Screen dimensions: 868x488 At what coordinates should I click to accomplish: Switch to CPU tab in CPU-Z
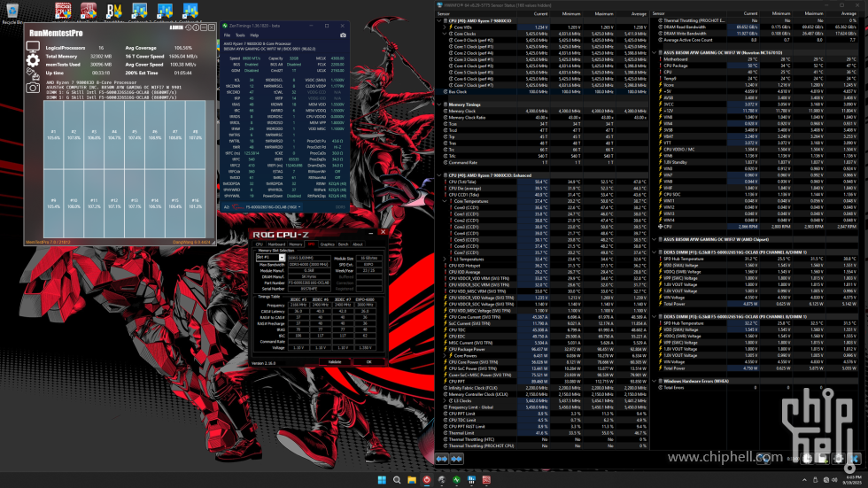click(259, 244)
